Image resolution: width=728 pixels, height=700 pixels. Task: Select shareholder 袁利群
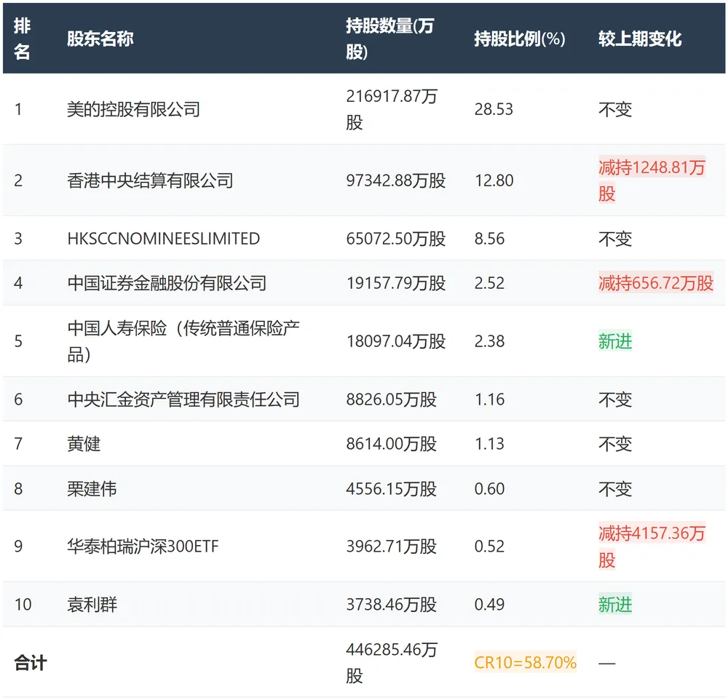coord(92,605)
